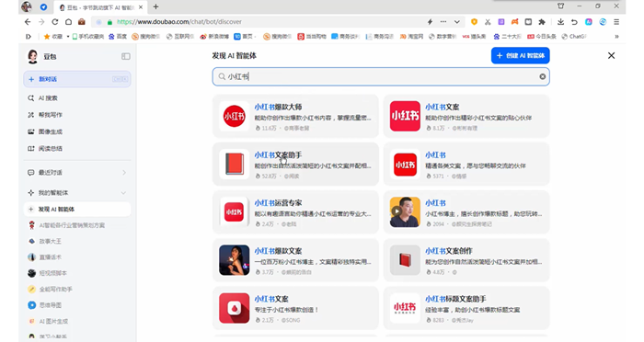Open 小红书文案 agent with 8.1万 users
This screenshot has height=342, width=644.
click(466, 116)
